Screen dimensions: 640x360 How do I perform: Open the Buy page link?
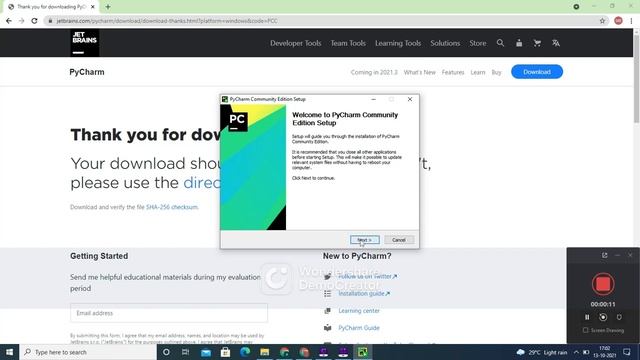(496, 72)
